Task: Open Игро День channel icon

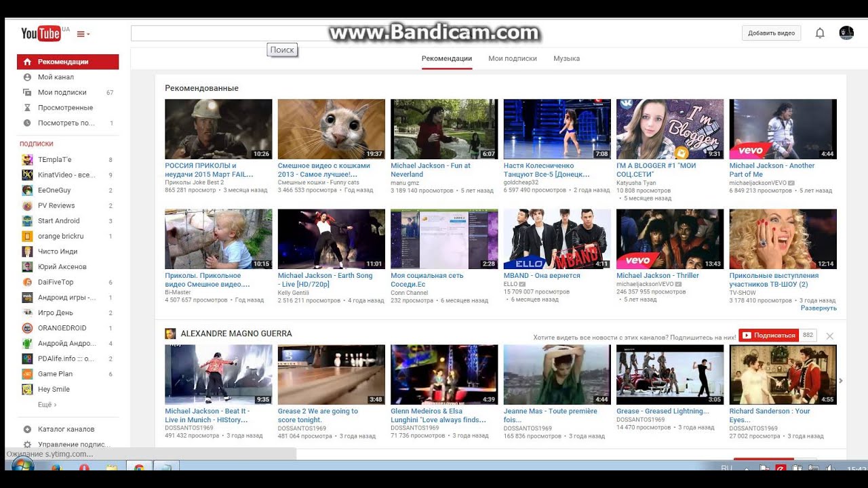Action: click(27, 312)
